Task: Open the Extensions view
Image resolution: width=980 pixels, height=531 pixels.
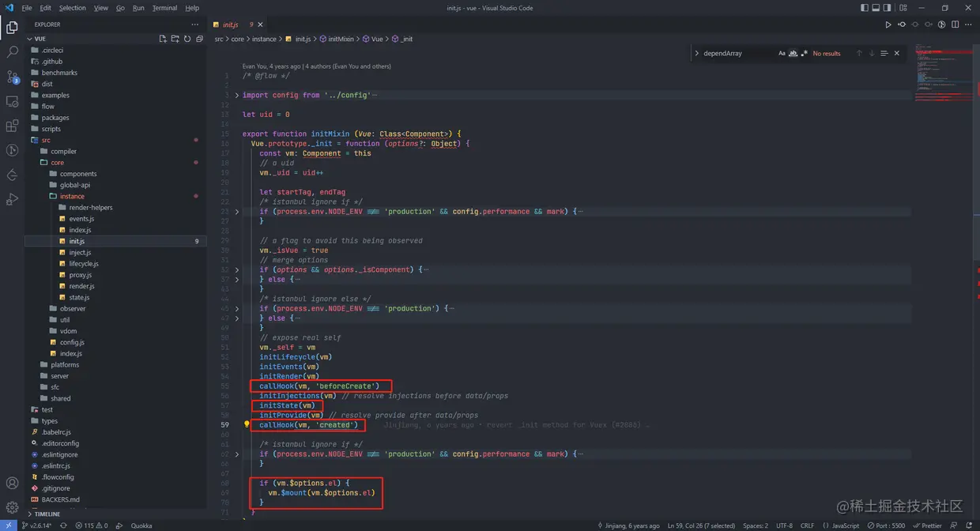Action: coord(12,126)
